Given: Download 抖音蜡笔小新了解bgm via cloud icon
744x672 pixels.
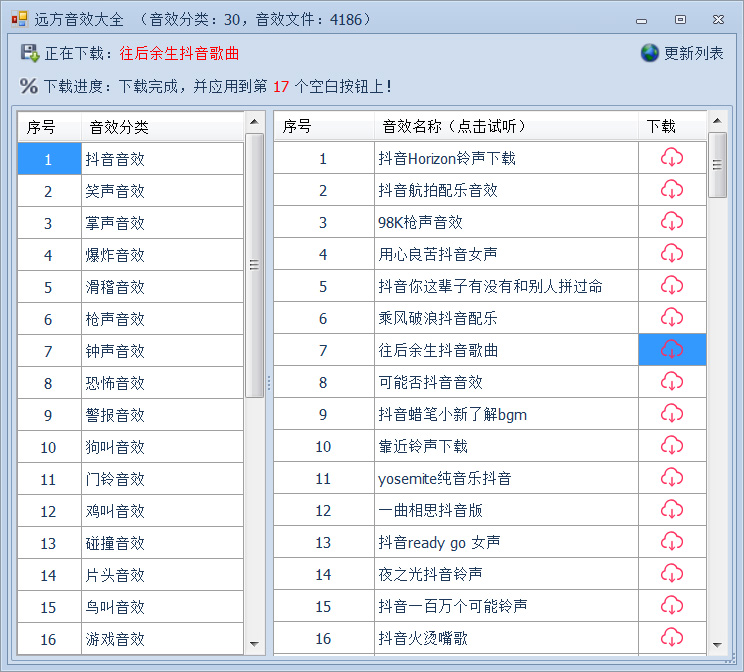Looking at the screenshot, I should (x=672, y=414).
